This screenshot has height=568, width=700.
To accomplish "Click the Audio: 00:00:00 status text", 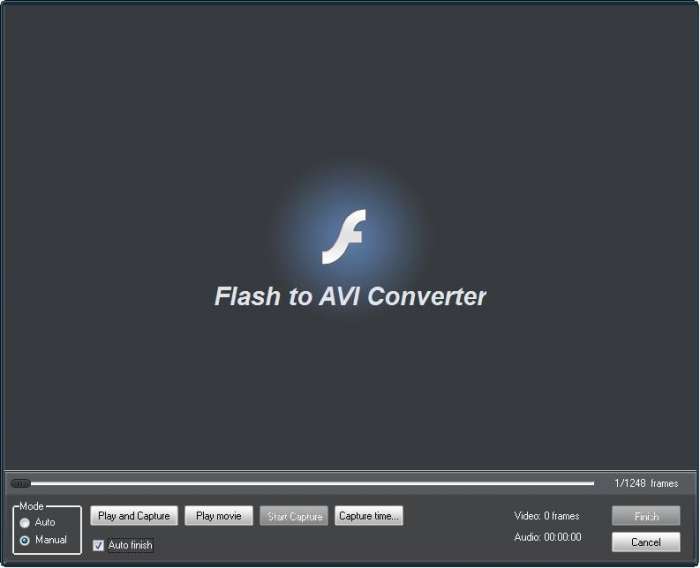I will click(x=548, y=537).
